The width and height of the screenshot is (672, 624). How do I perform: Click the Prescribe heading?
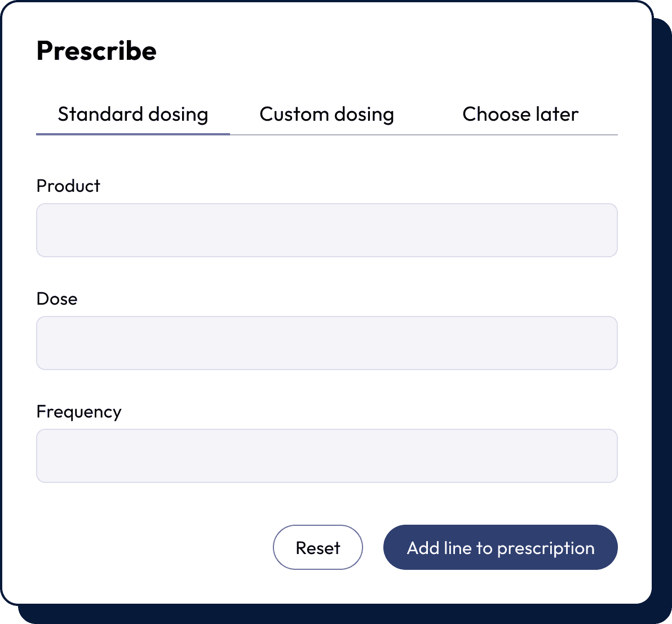96,51
